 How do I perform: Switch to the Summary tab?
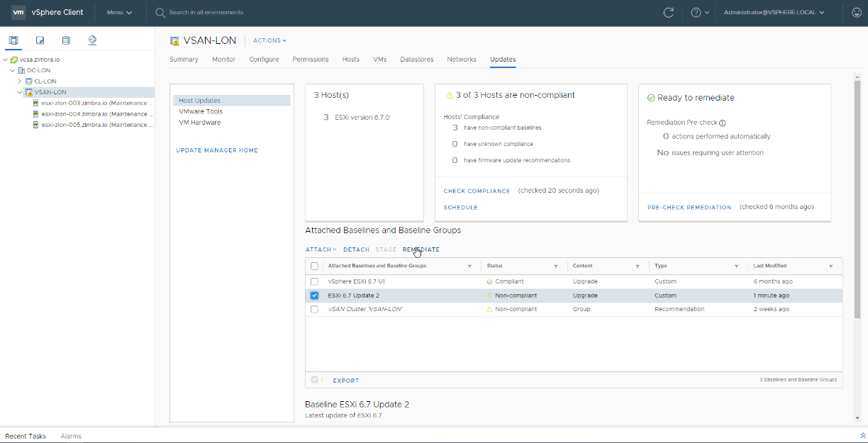(184, 60)
